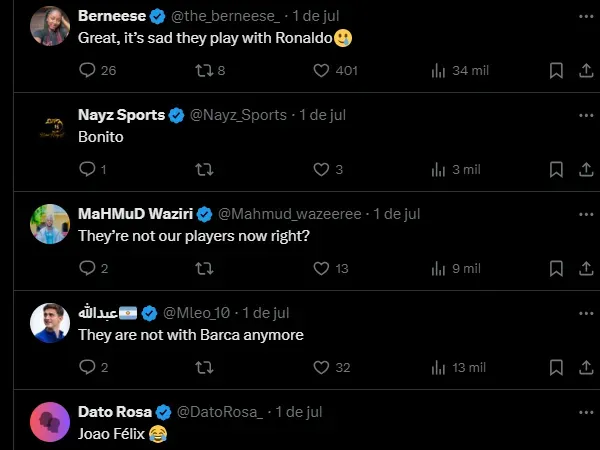This screenshot has height=450, width=600.
Task: Retweet Berneese's tweet with 8 reposts
Action: 204,71
